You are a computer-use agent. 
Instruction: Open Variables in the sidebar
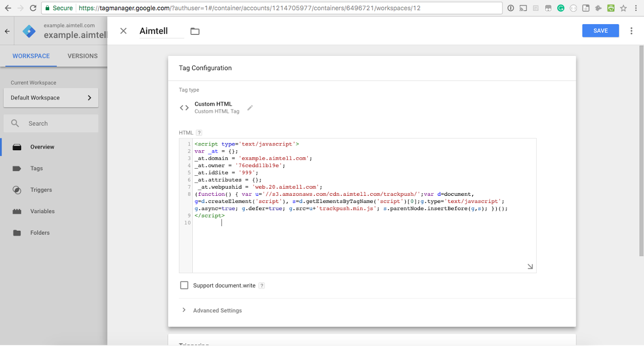tap(42, 211)
